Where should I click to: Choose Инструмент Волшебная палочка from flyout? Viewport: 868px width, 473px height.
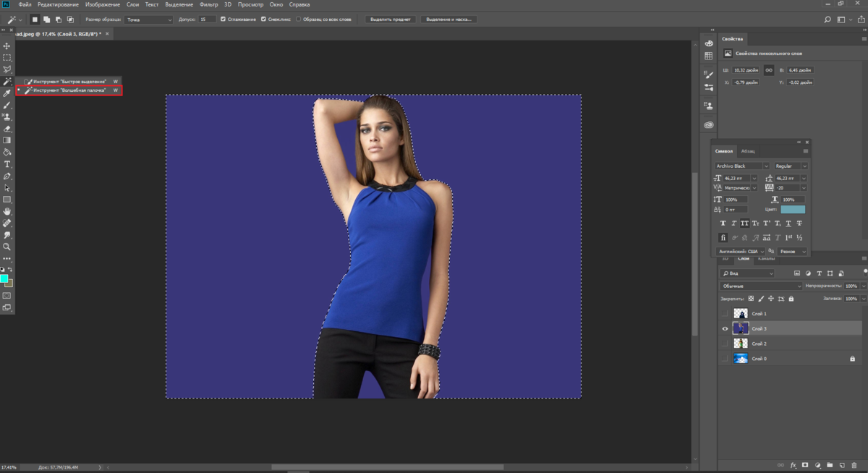[x=69, y=90]
